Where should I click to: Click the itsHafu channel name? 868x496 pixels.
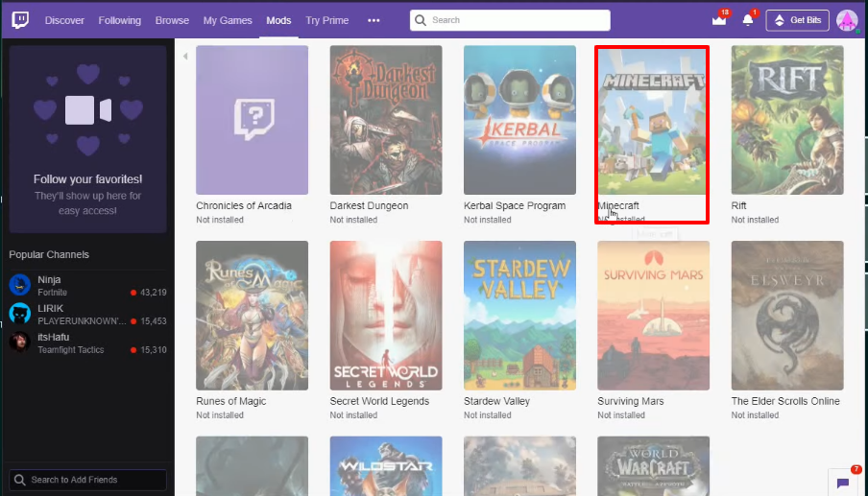pos(53,338)
